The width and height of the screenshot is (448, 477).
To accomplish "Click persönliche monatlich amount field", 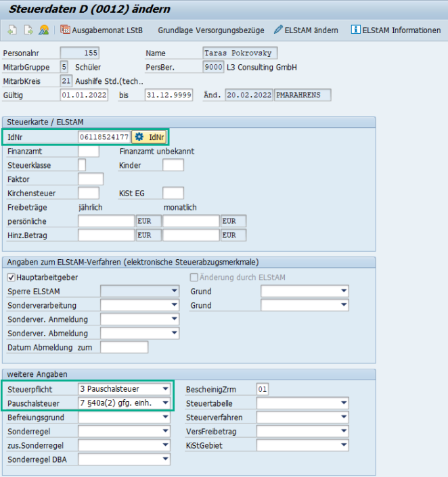I will tap(191, 221).
